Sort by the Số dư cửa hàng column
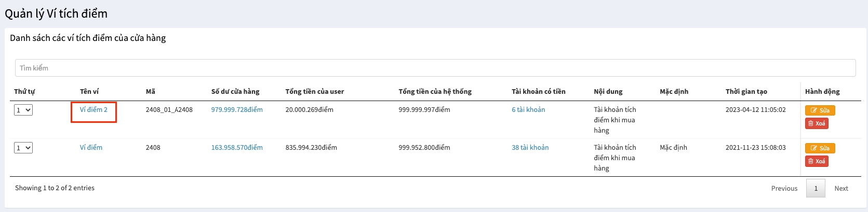Viewport: 868px width, 212px height. point(235,92)
